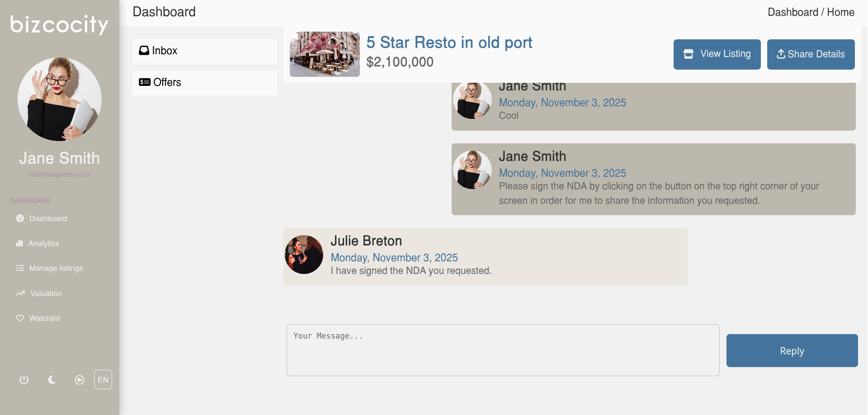Click the restaurant listing thumbnail

(325, 54)
